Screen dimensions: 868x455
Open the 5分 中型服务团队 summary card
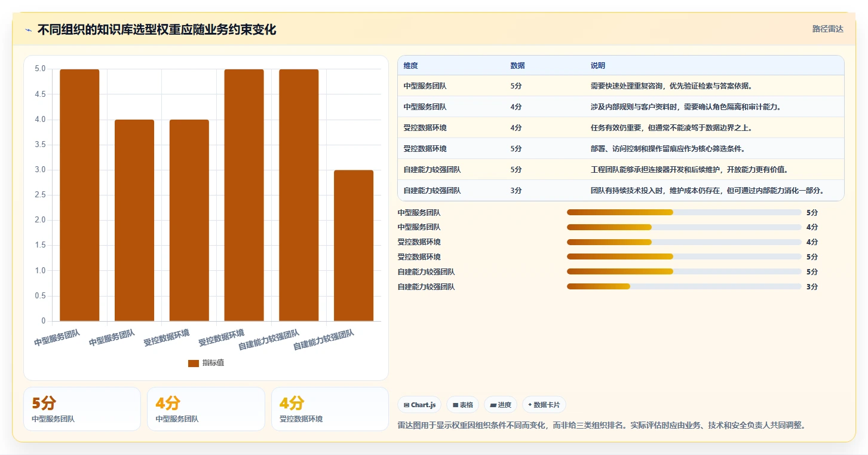pos(82,409)
